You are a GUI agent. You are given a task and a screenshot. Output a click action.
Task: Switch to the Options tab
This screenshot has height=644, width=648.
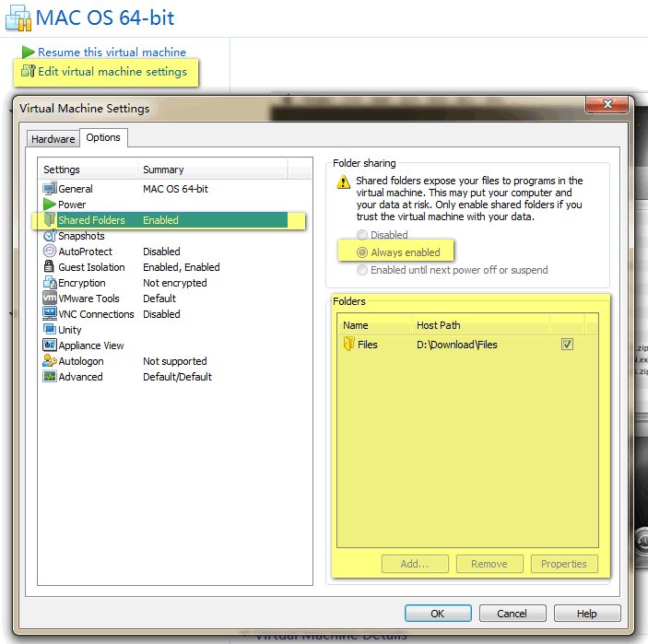[103, 137]
